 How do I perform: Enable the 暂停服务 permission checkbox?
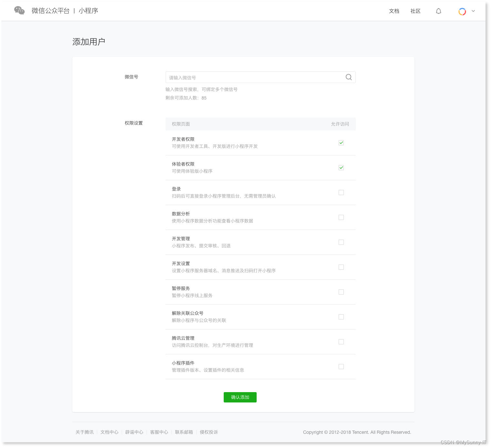(341, 292)
